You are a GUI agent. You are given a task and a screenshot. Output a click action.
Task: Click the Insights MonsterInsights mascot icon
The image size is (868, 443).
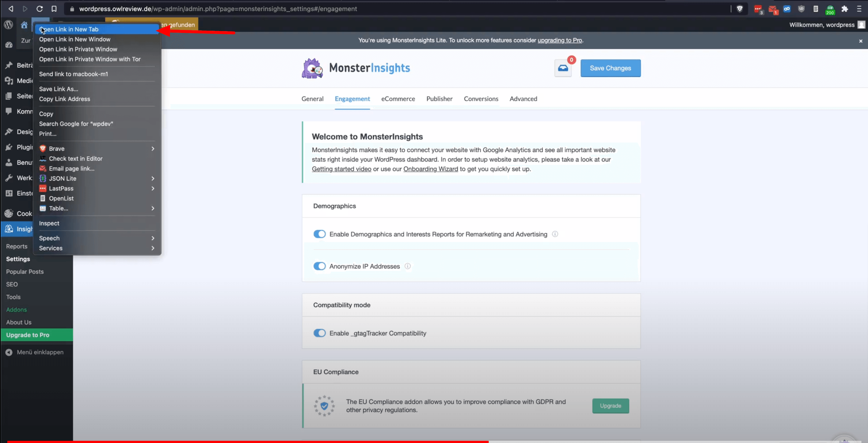coord(9,229)
